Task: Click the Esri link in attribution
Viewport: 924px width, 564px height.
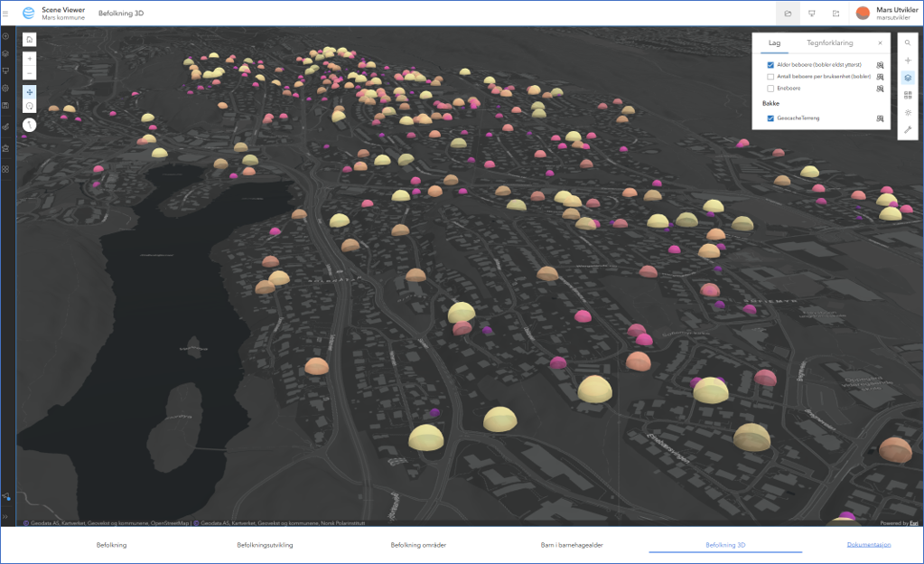Action: [913, 523]
